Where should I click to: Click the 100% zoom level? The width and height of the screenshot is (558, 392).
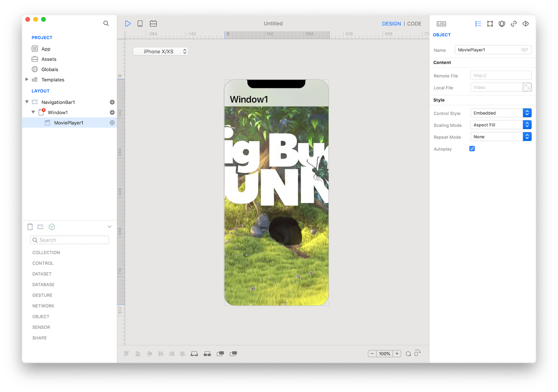(x=385, y=354)
